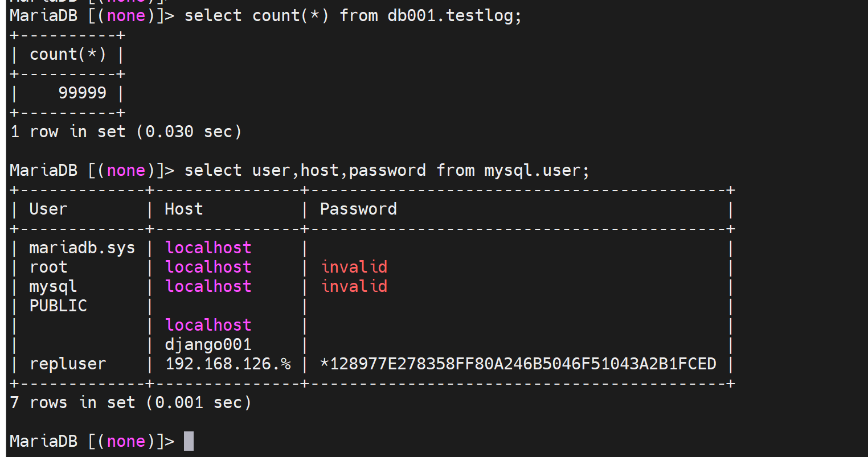Click the invalid password for mysql
The width and height of the screenshot is (868, 457).
point(354,286)
